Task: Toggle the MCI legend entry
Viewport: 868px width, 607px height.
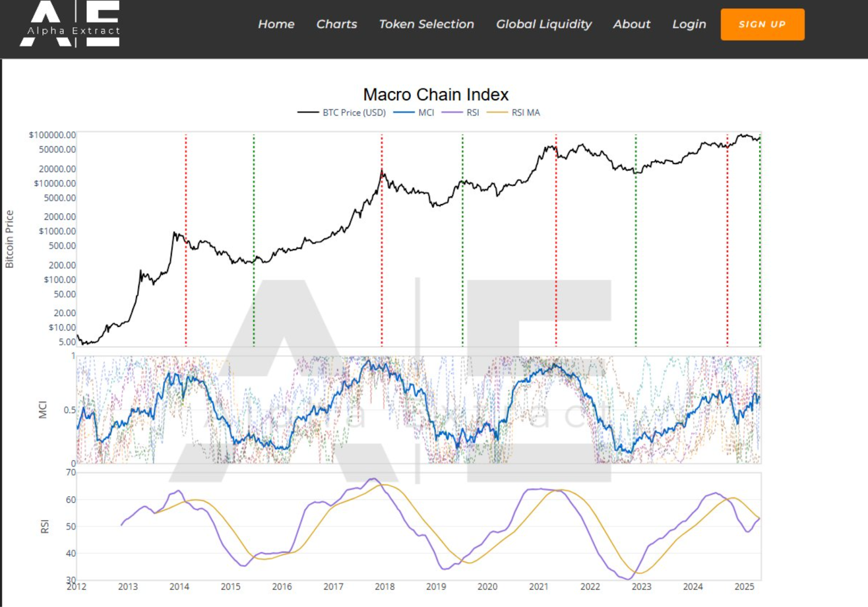Action: 413,112
